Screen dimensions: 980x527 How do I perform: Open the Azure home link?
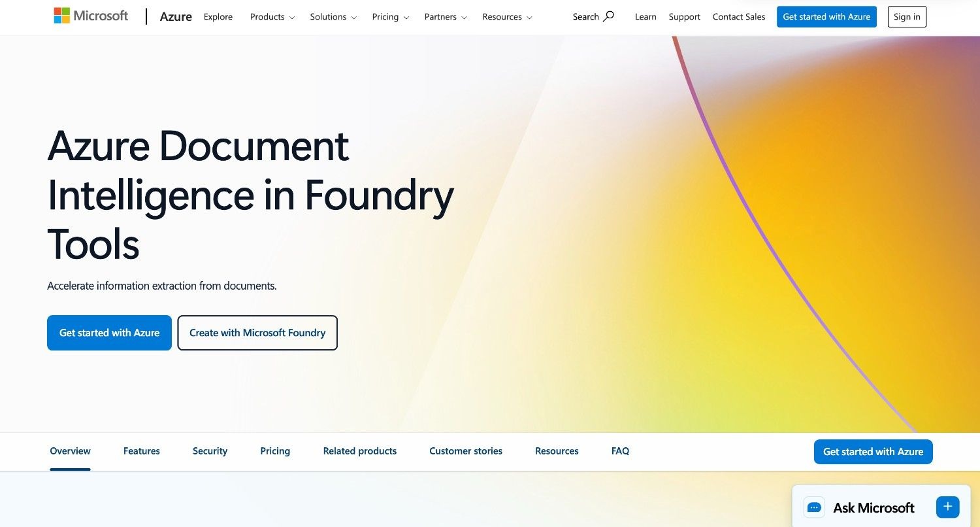coord(176,16)
